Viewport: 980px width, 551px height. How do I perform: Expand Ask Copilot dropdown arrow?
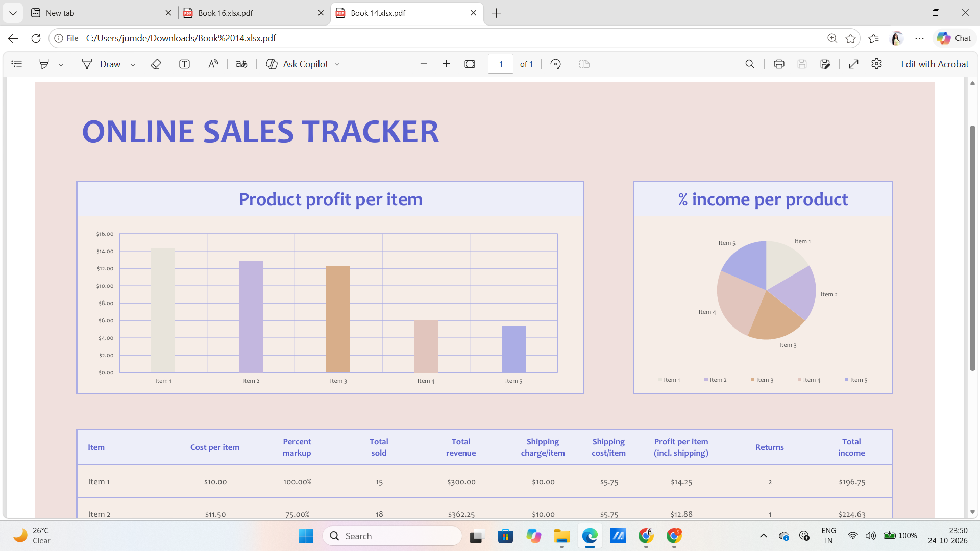337,64
